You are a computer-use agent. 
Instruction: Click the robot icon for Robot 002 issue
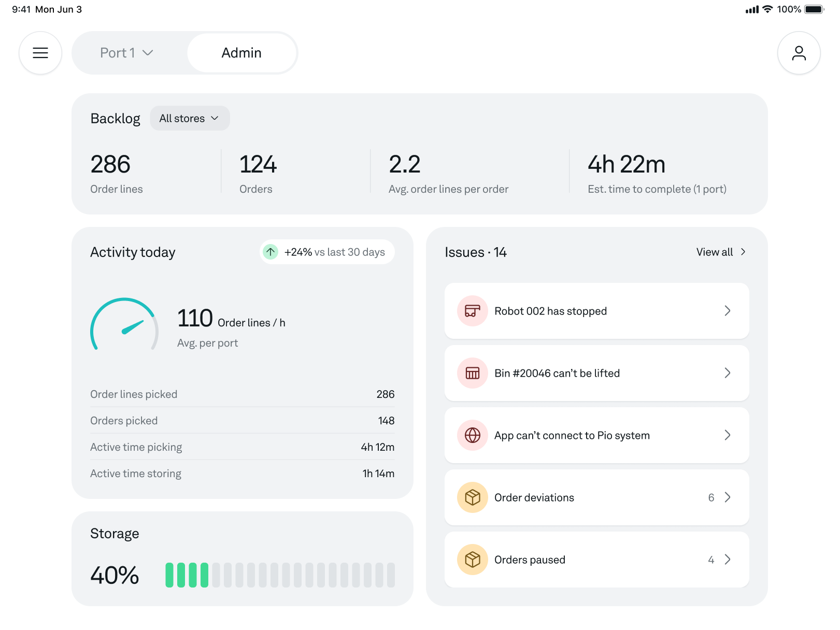pos(472,311)
